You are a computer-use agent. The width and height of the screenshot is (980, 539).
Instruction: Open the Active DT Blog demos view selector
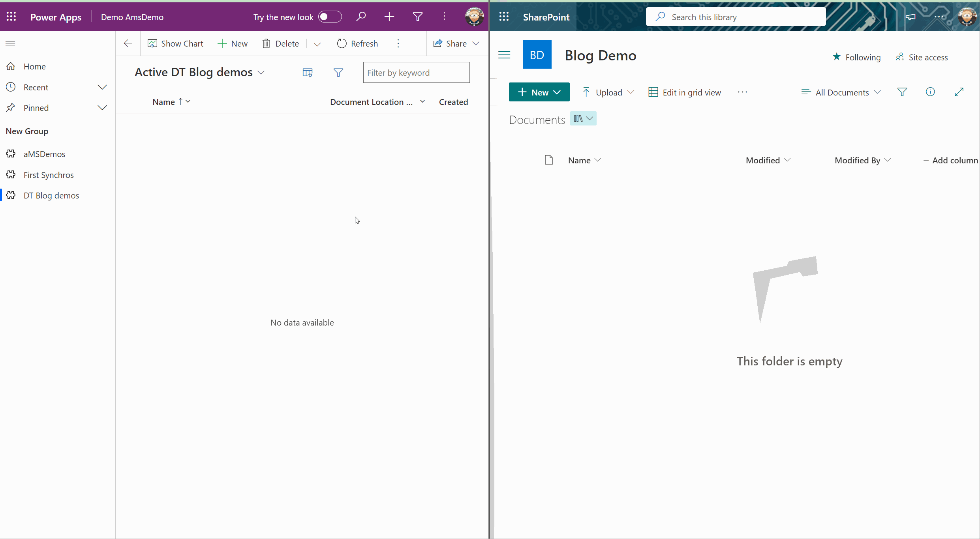[200, 72]
